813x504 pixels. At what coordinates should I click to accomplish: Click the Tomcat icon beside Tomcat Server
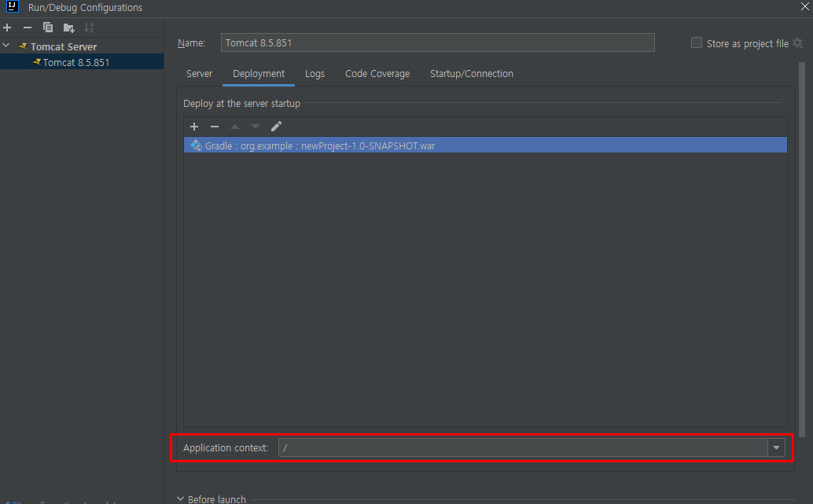tap(22, 46)
